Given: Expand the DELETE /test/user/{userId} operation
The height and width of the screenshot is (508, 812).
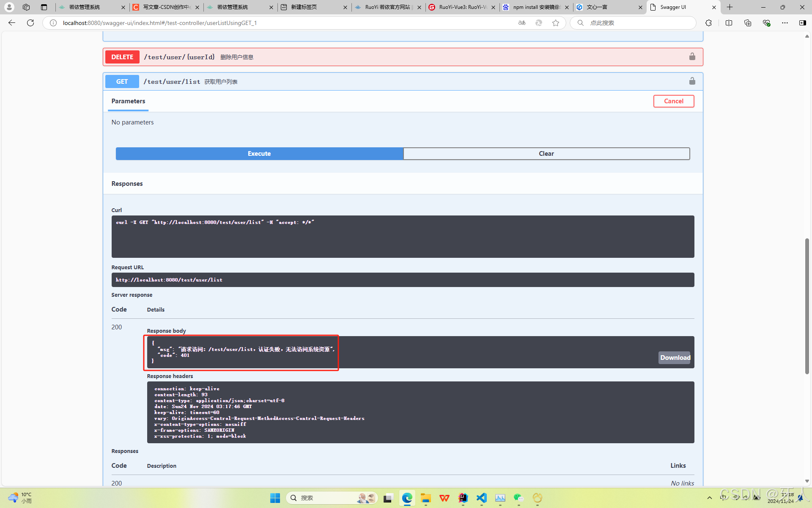Looking at the screenshot, I should tap(179, 57).
